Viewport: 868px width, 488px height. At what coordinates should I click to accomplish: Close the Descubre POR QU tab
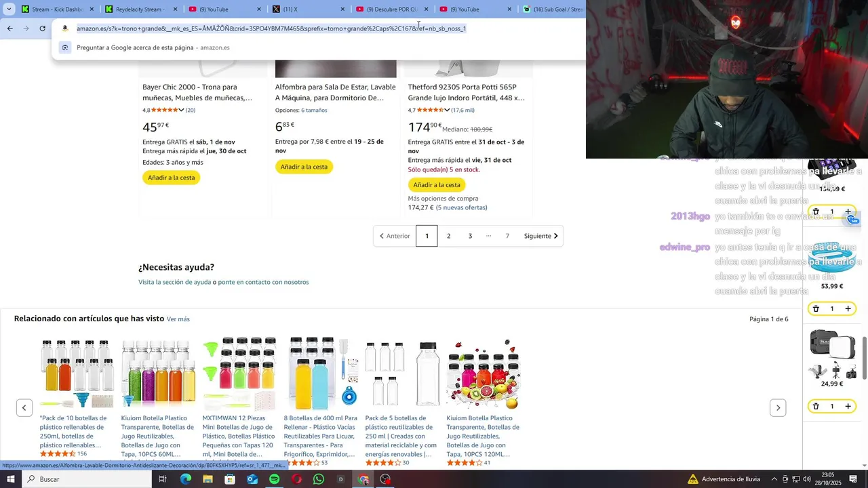point(426,9)
